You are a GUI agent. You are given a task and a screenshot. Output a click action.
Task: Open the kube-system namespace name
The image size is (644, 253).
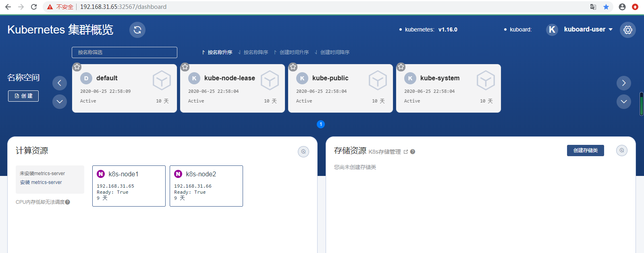coord(440,78)
